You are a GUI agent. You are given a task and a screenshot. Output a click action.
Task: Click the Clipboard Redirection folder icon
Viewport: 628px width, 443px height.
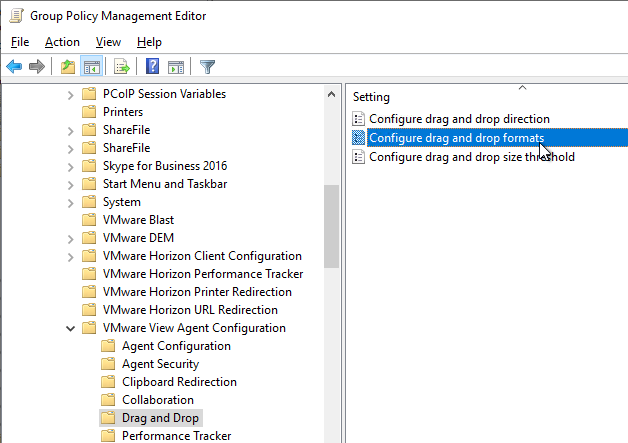tap(108, 382)
